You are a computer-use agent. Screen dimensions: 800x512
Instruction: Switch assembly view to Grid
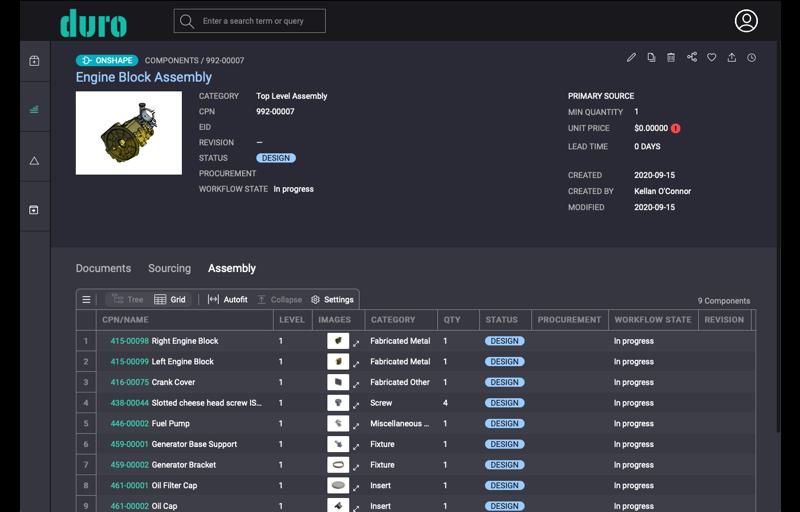[x=170, y=299]
